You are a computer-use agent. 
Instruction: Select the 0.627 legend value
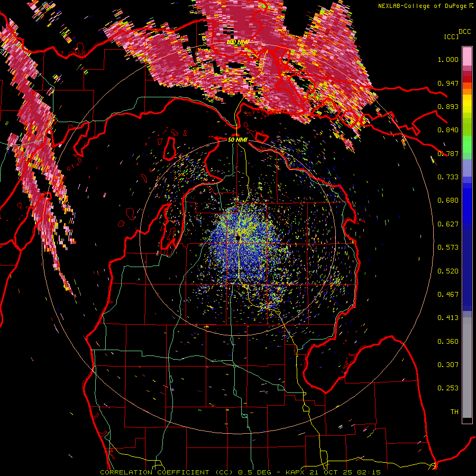coord(448,224)
